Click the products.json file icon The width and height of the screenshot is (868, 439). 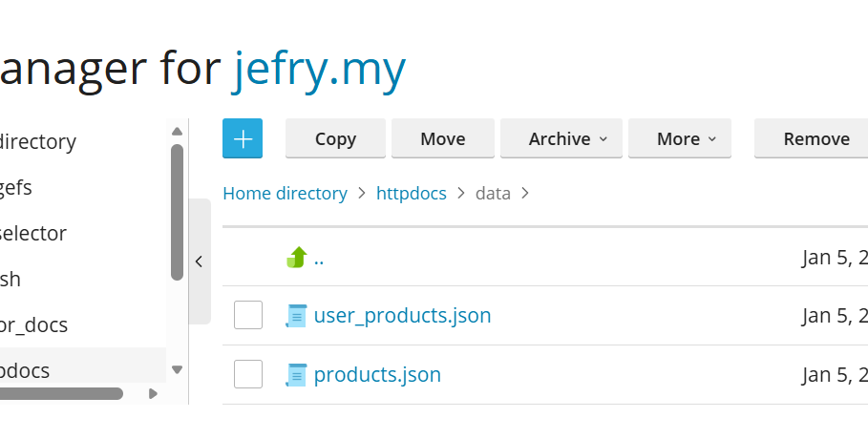[x=297, y=374]
